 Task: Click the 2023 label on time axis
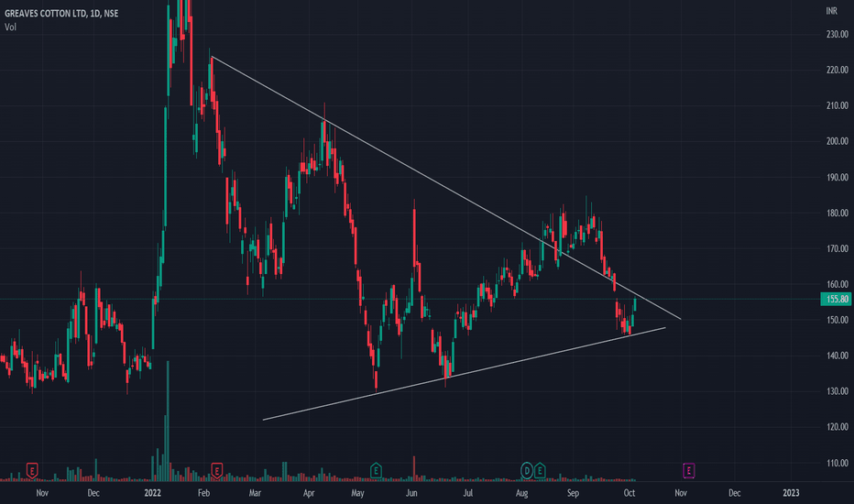tap(791, 493)
